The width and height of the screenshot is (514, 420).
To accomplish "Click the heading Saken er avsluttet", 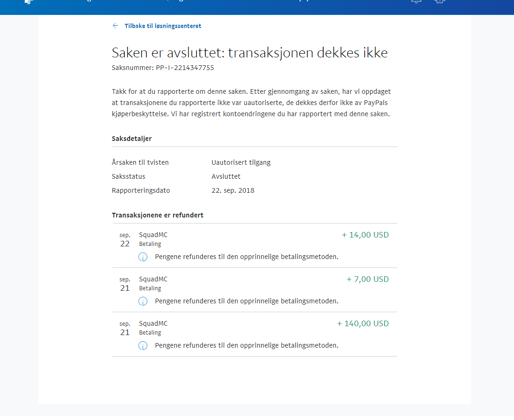I will 250,52.
